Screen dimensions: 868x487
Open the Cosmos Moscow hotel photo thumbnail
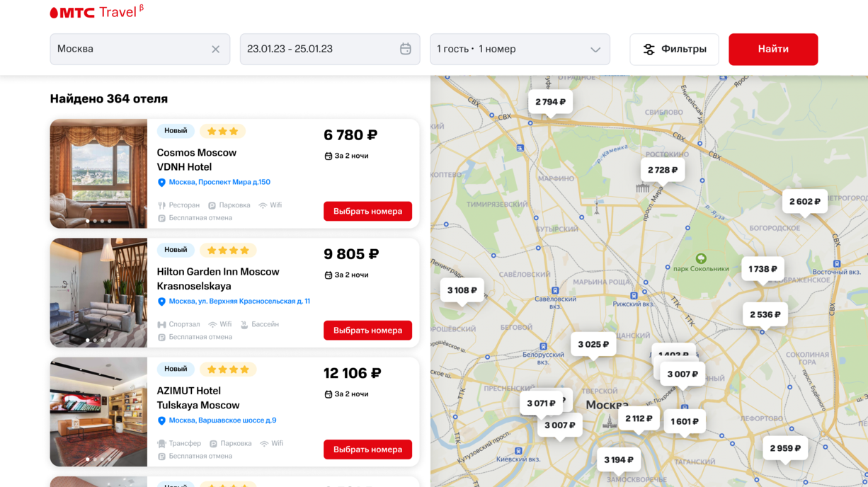point(98,173)
